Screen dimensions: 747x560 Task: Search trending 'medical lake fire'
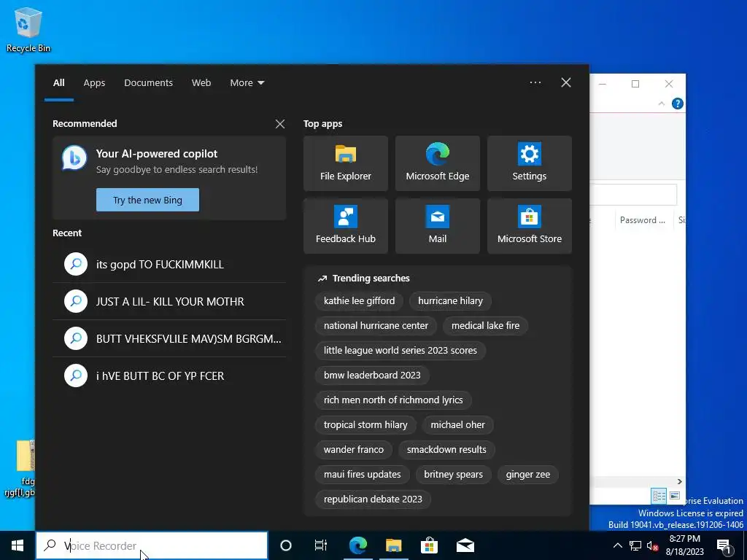click(x=485, y=326)
